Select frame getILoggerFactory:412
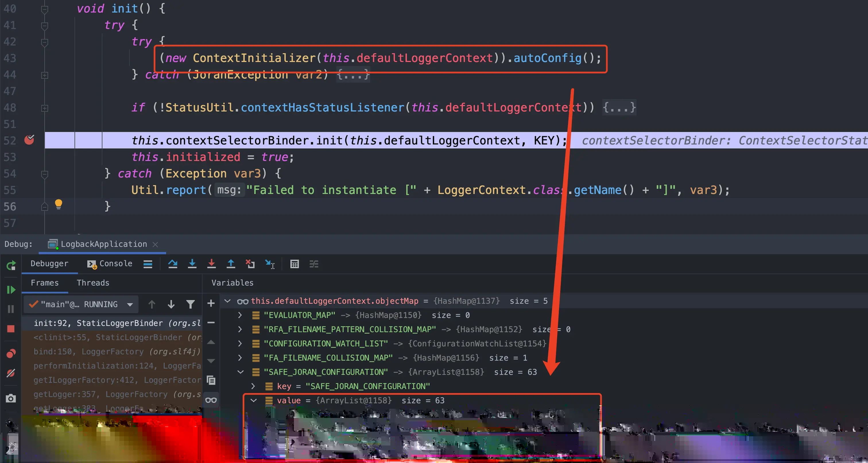This screenshot has width=868, height=463. [112, 380]
